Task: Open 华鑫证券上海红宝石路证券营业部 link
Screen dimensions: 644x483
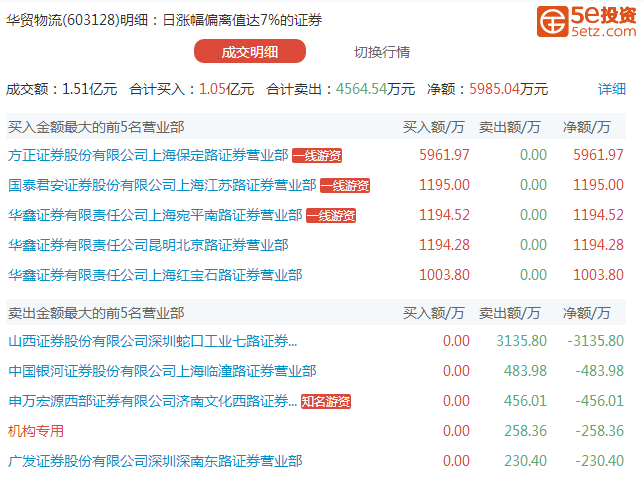Action: (x=155, y=275)
